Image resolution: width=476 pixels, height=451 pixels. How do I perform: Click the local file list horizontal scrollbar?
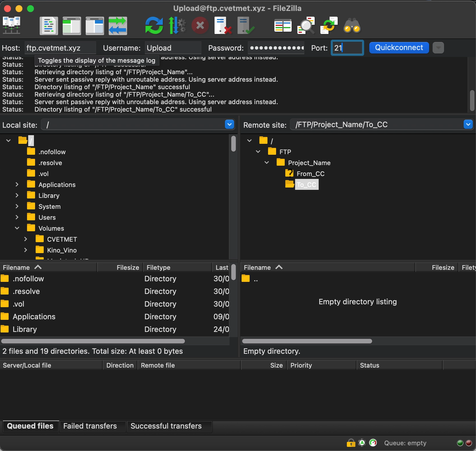(x=93, y=341)
